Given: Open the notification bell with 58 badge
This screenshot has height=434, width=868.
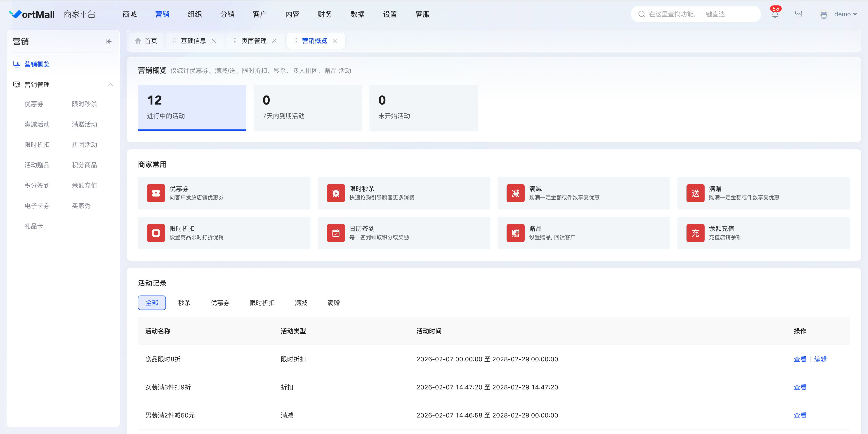Looking at the screenshot, I should click(x=775, y=14).
